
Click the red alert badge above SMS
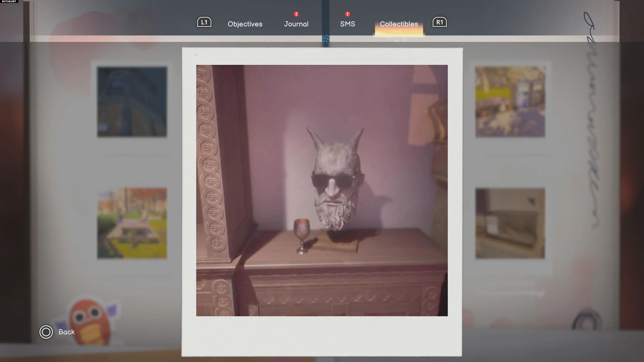click(347, 14)
